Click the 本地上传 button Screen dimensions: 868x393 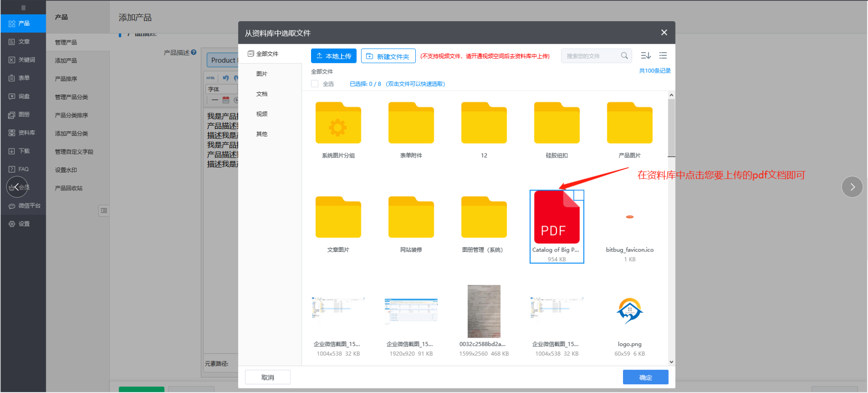[x=334, y=56]
